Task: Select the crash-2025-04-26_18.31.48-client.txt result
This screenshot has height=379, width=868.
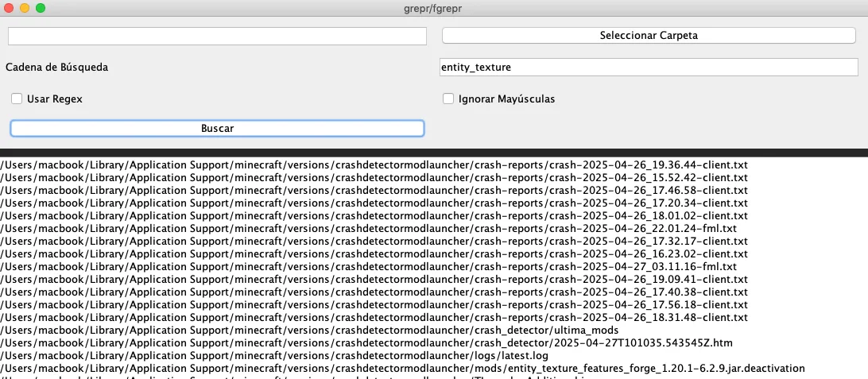Action: 374,317
